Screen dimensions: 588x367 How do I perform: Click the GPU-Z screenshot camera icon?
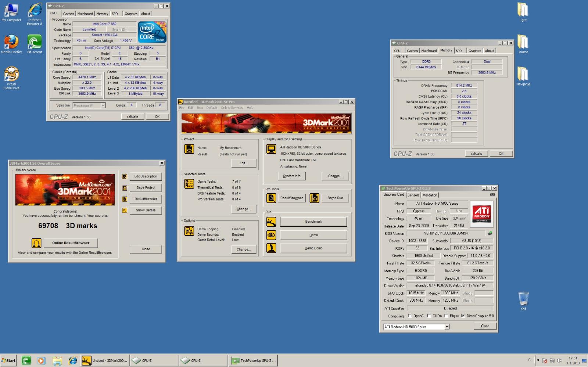click(x=492, y=195)
